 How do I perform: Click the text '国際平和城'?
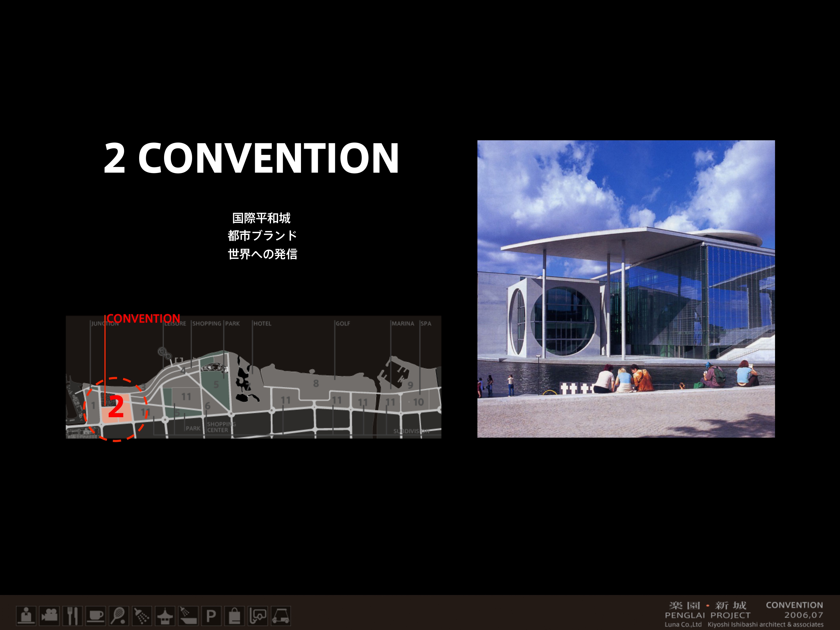tap(262, 218)
